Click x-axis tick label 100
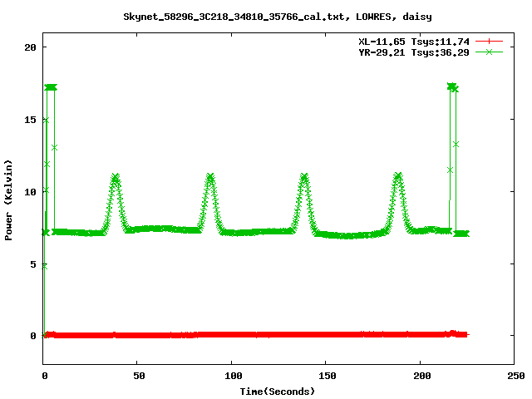 click(x=233, y=376)
